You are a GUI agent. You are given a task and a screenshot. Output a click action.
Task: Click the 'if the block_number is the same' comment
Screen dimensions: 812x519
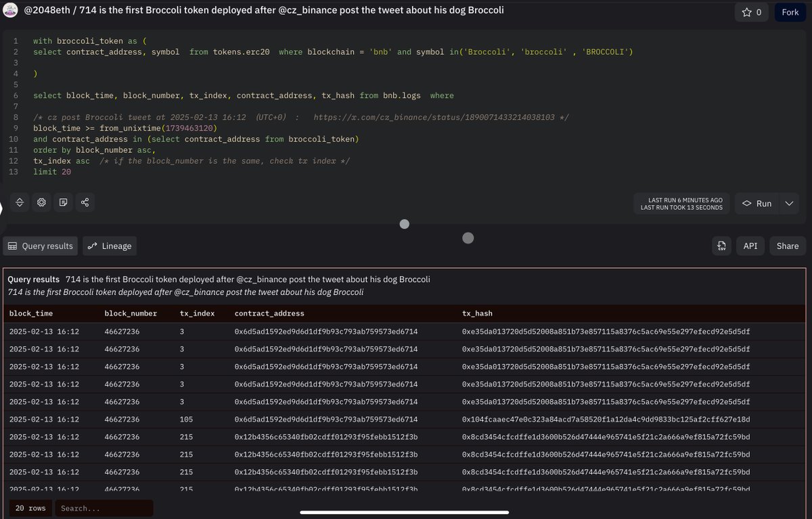point(224,161)
